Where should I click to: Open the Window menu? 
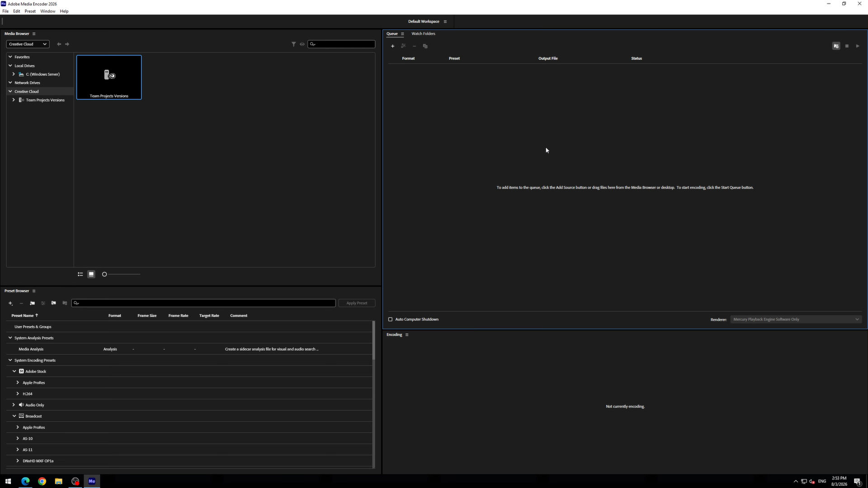point(47,11)
